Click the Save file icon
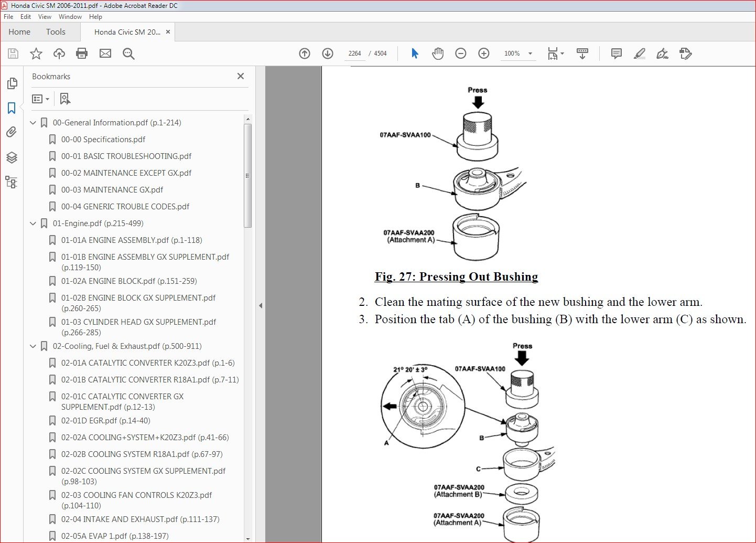 click(x=13, y=54)
